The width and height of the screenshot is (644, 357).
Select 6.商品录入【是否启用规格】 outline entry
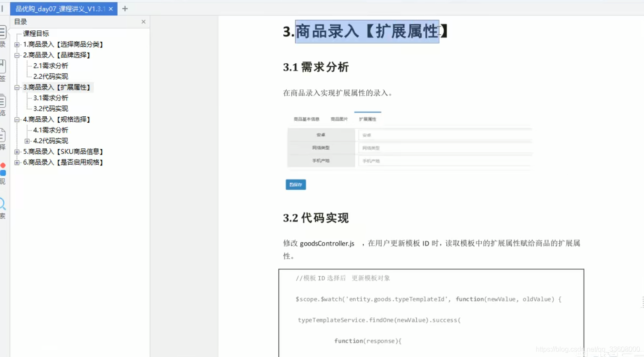63,162
